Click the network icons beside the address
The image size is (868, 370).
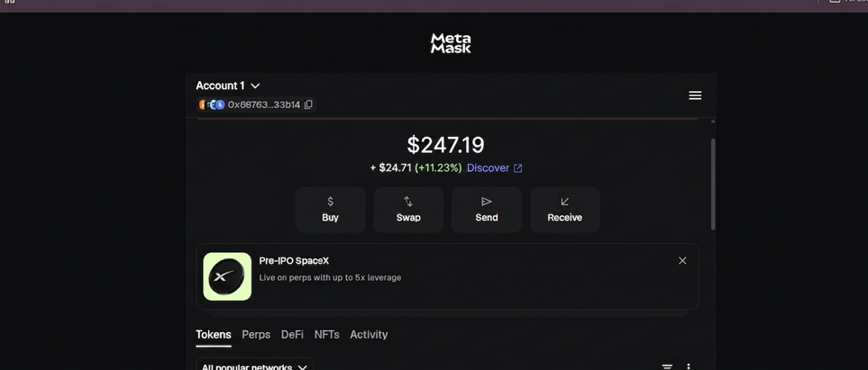tap(212, 104)
